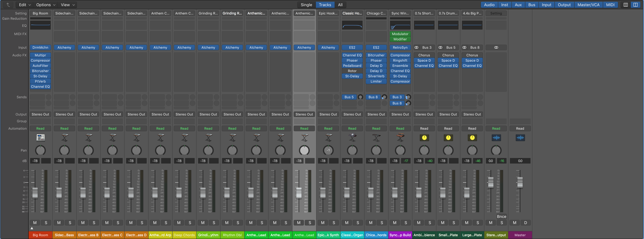Mute the Big Room channel

pyautogui.click(x=35, y=223)
